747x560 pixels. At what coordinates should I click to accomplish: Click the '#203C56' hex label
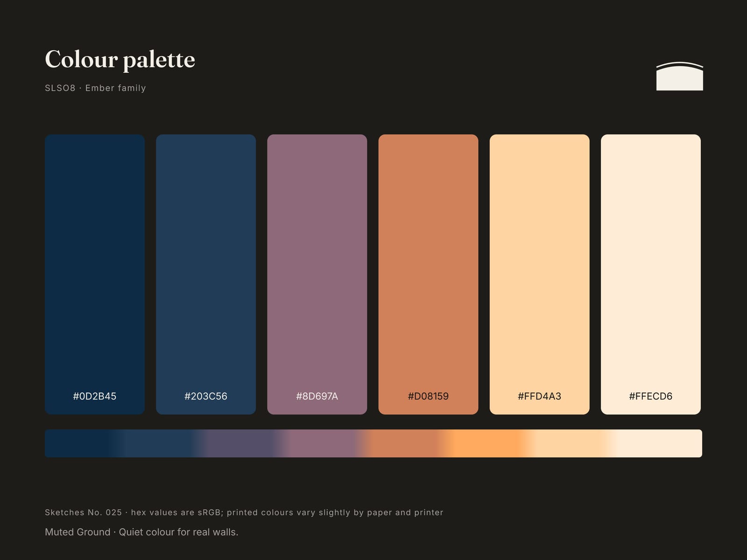point(206,396)
